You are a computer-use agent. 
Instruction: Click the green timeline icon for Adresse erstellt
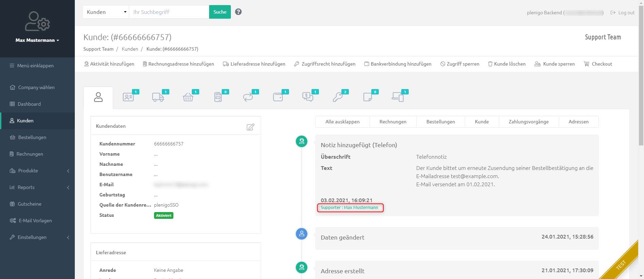tap(302, 267)
